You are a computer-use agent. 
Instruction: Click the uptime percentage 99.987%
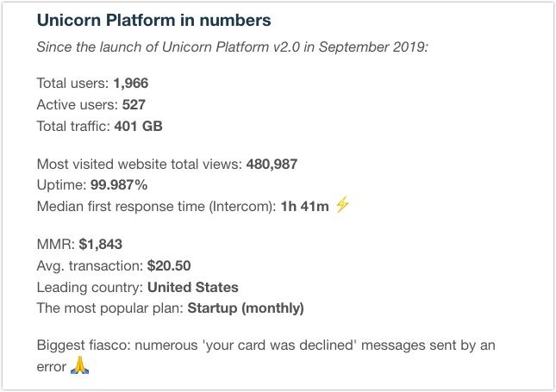point(120,185)
